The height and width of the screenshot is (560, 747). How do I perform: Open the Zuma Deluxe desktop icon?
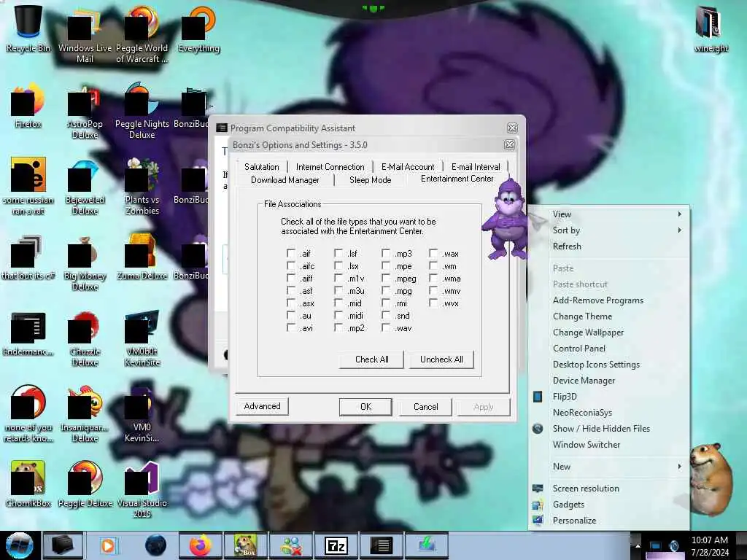tap(142, 257)
